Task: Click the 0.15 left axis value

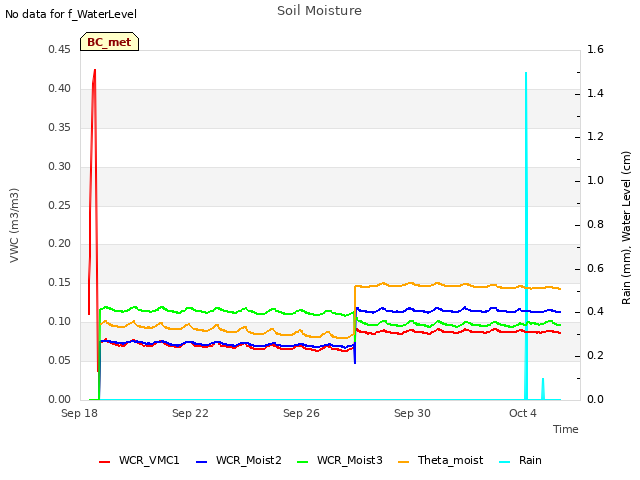Action: 59,282
